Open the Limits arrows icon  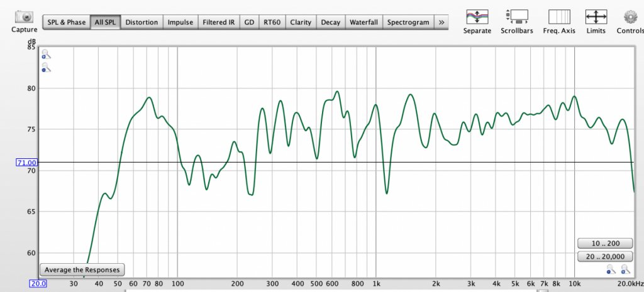pos(596,17)
